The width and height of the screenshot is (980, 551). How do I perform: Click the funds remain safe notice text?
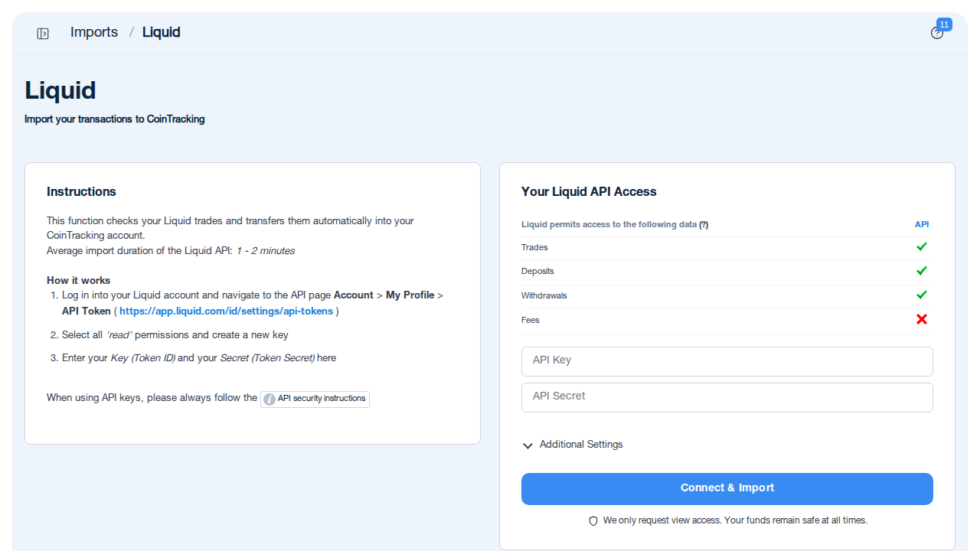735,520
